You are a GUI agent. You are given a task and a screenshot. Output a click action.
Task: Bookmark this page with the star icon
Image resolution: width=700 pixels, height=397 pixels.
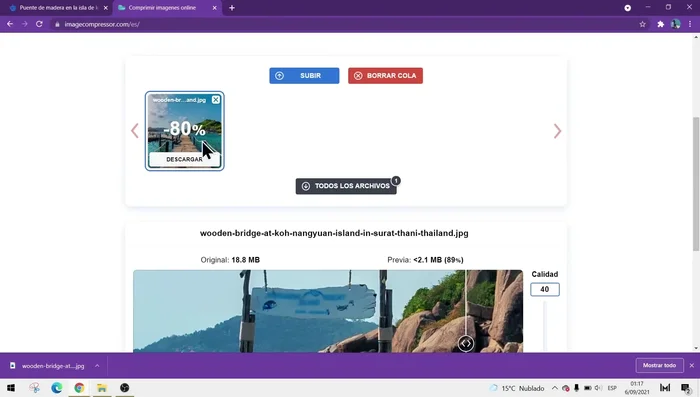tap(642, 24)
